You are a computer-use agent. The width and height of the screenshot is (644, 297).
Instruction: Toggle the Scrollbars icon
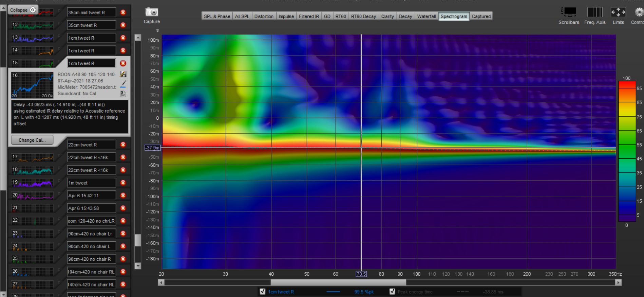[569, 12]
